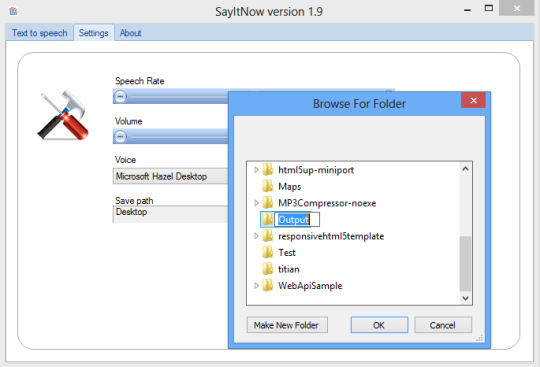Click the Speech Rate slider track

tap(179, 97)
